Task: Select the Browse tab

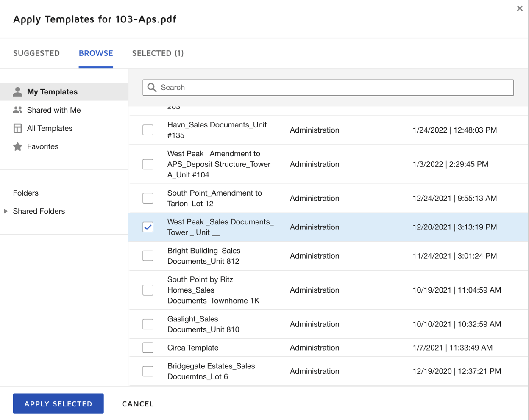Action: 96,53
